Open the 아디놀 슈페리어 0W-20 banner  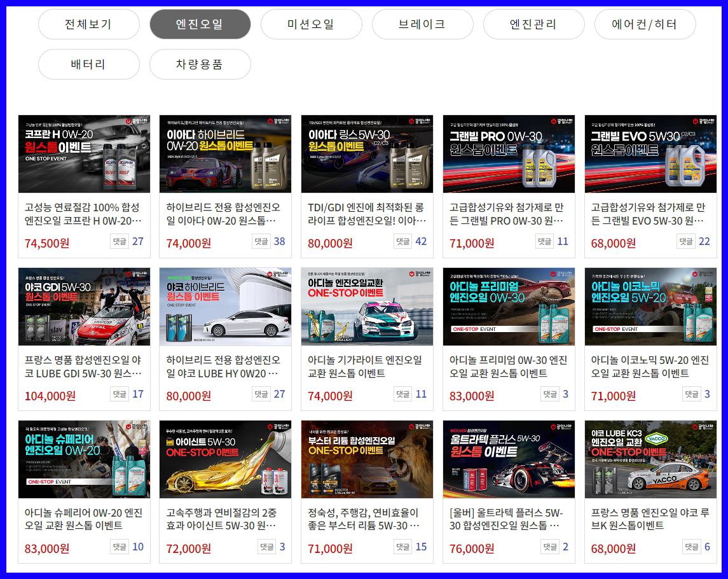click(84, 459)
